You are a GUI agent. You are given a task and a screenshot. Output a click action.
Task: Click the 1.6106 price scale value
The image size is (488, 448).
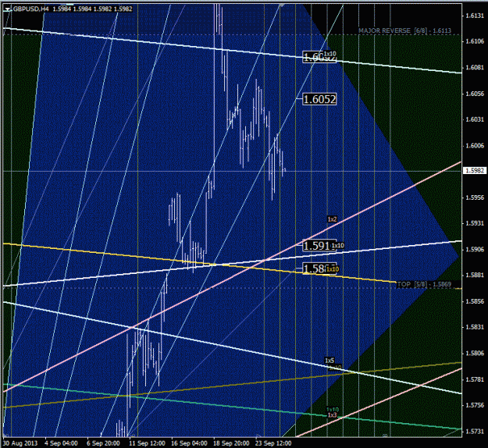(x=475, y=41)
